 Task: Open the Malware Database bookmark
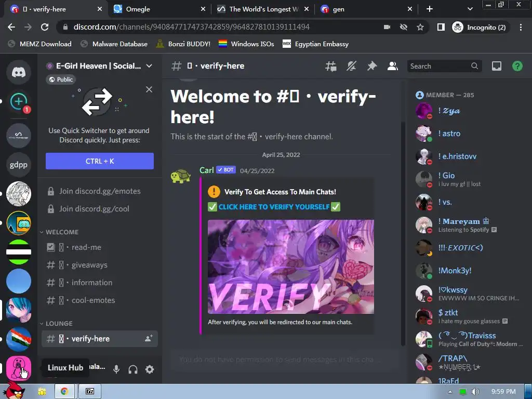click(x=114, y=44)
